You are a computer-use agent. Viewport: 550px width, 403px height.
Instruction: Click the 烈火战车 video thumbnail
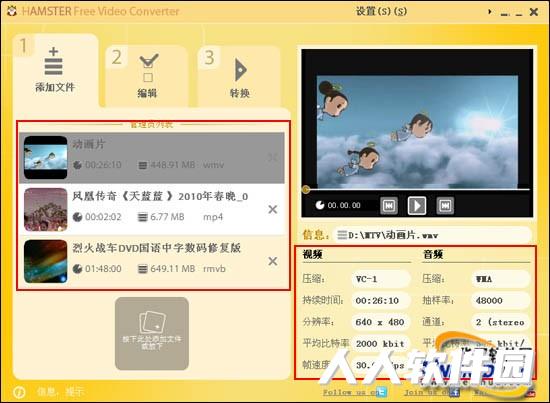(45, 261)
